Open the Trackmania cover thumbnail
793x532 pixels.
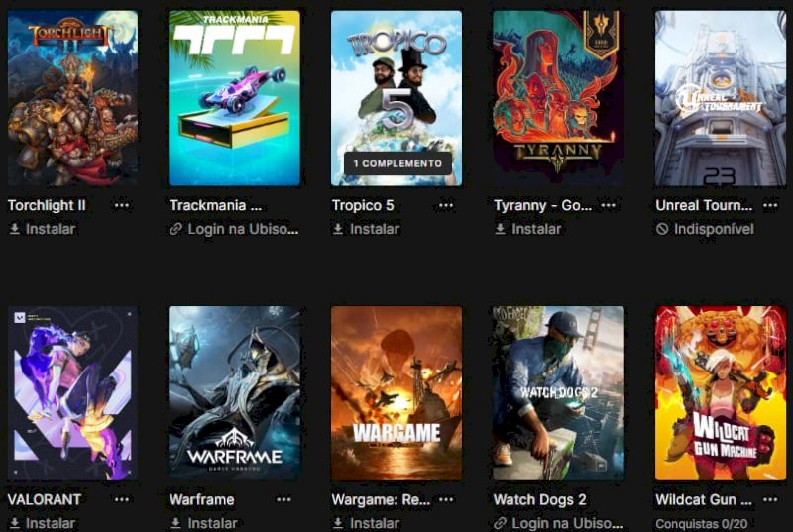(x=234, y=98)
